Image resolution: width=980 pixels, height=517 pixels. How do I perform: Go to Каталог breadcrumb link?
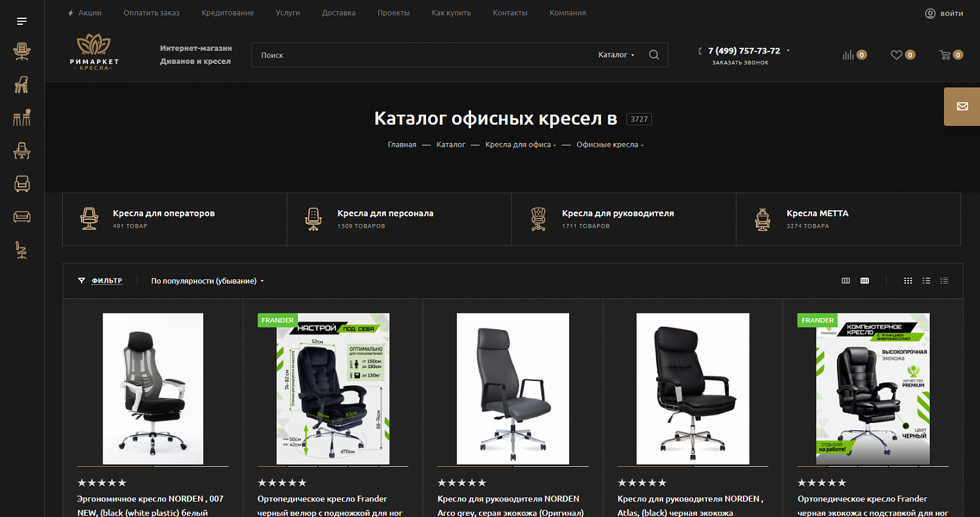pos(451,145)
